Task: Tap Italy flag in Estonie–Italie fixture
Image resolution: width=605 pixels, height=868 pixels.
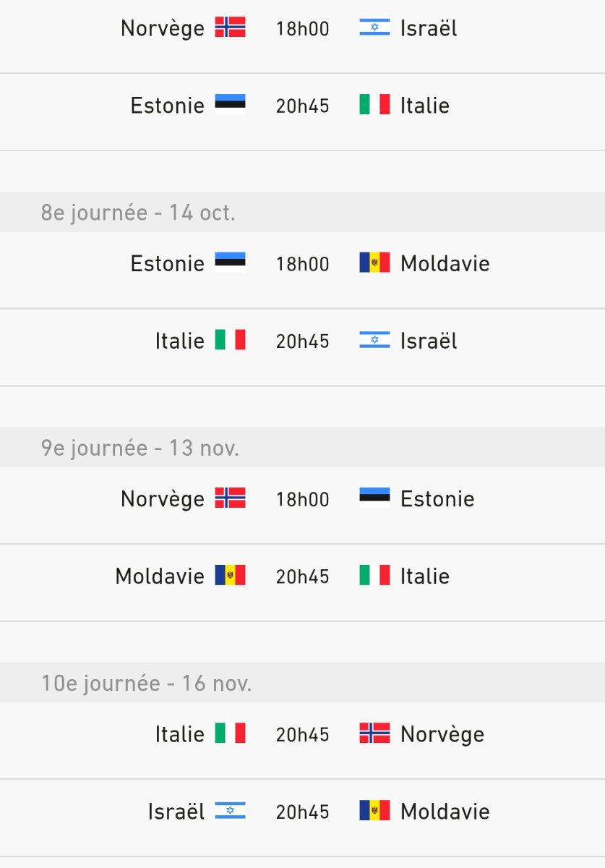Action: (374, 104)
